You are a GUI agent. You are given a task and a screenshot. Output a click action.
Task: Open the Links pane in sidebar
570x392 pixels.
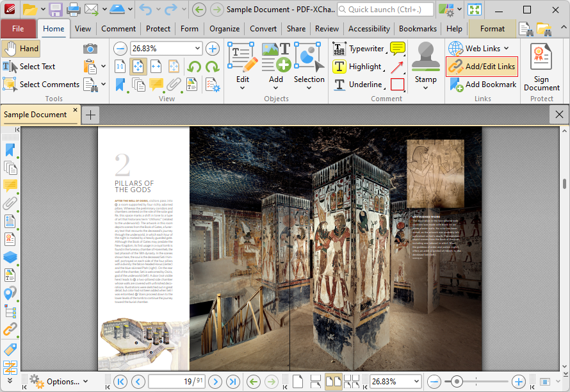click(10, 329)
